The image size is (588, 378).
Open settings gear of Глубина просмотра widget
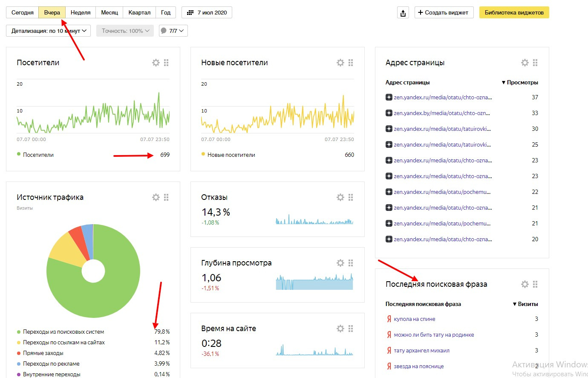[x=340, y=263]
